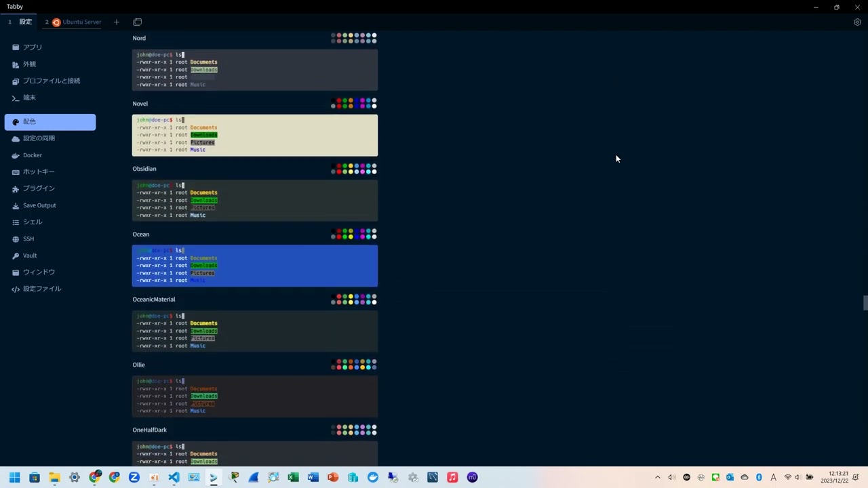Open File Explorer from the taskbar
This screenshot has height=488, width=868.
54,477
